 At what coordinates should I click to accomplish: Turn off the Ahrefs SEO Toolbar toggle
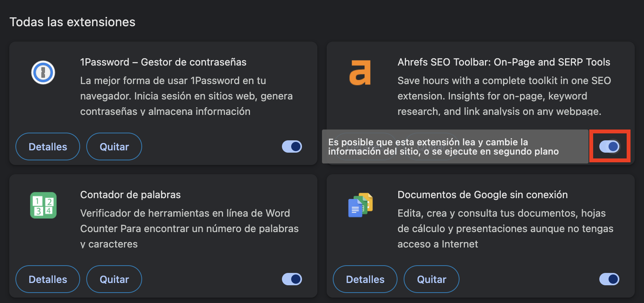pyautogui.click(x=609, y=146)
